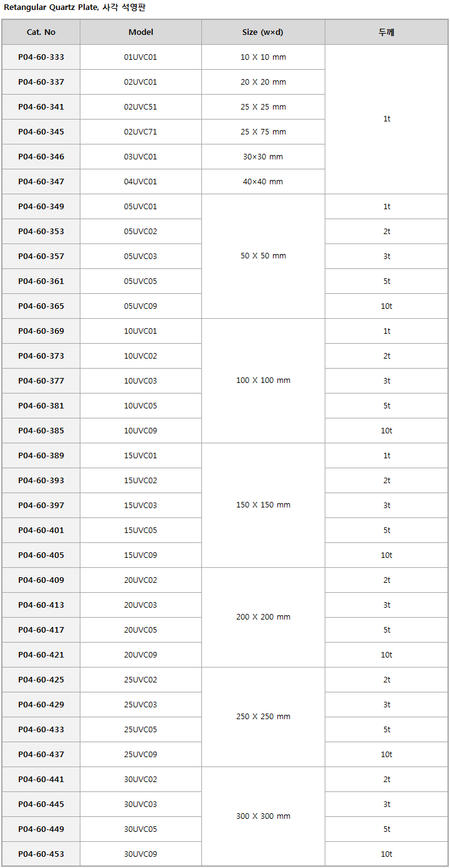Click the 25 X 75 mm size cell
The image size is (450, 868).
click(x=263, y=131)
